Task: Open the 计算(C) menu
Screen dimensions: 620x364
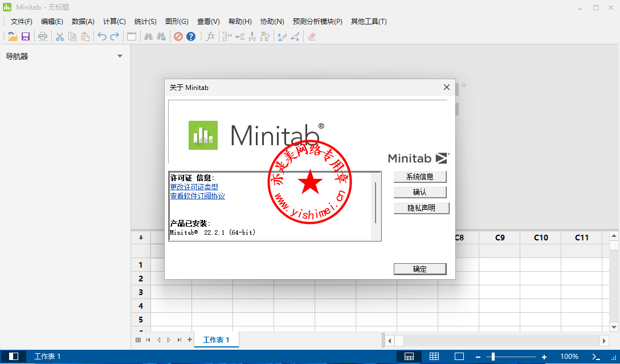Action: click(115, 22)
